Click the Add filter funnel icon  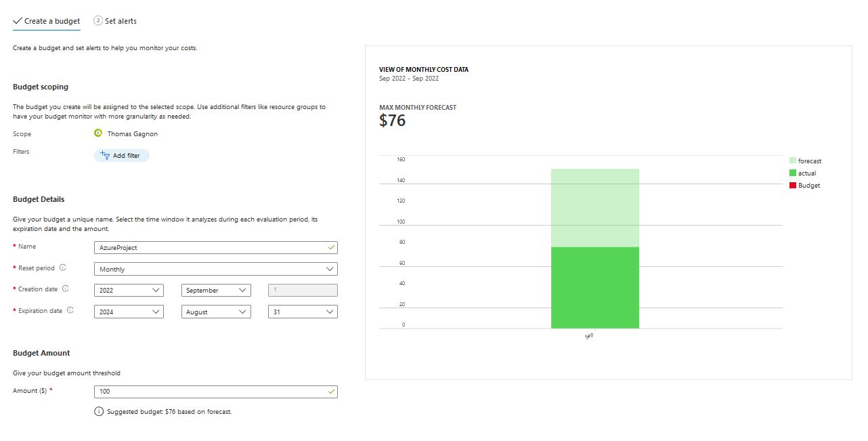(105, 155)
